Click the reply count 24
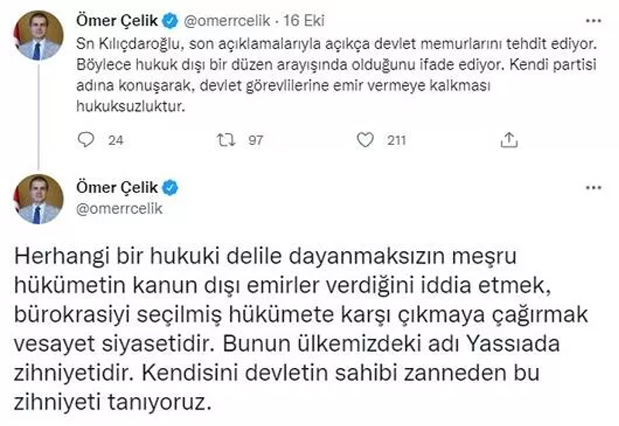This screenshot has width=619, height=426. [x=114, y=141]
